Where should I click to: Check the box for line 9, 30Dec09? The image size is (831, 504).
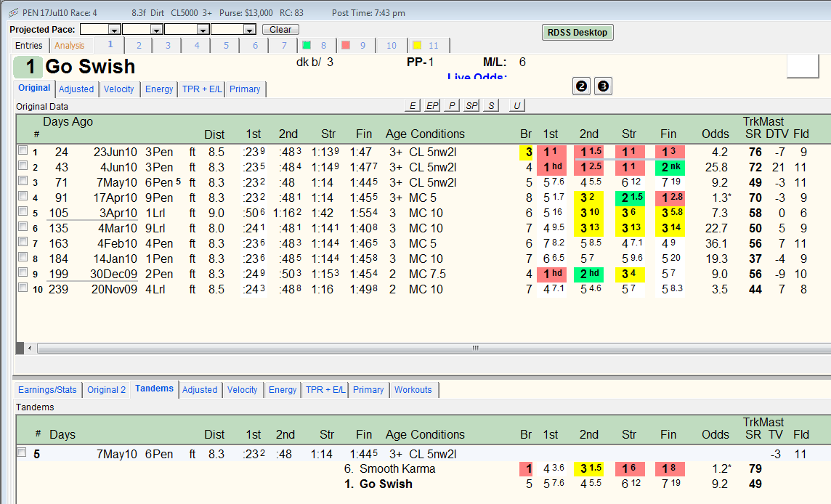23,272
